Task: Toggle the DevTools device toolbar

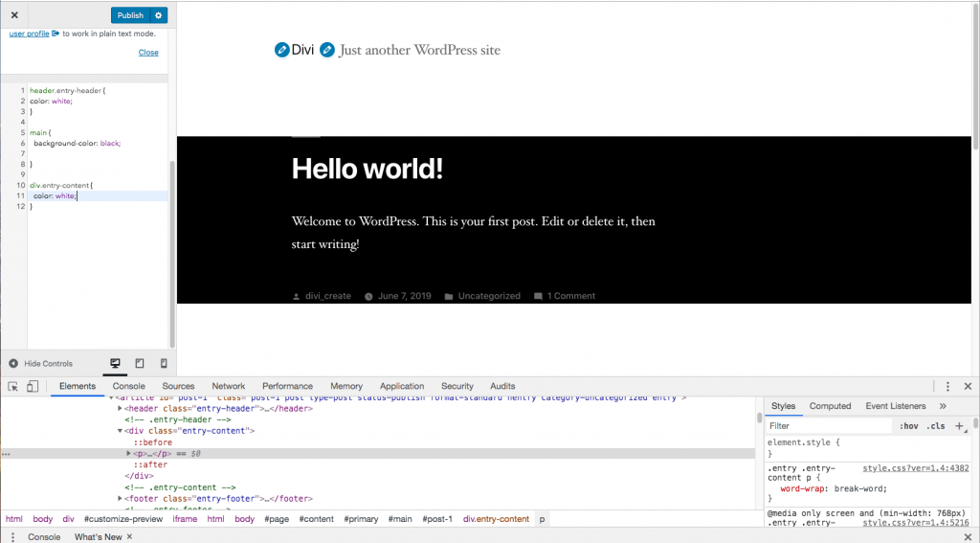Action: [32, 387]
